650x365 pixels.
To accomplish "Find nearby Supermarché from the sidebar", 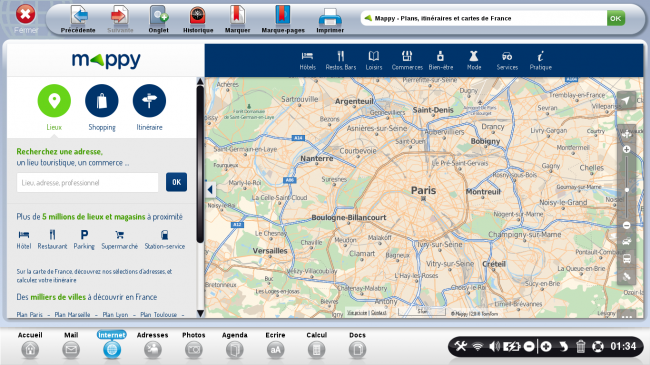I will pos(119,240).
